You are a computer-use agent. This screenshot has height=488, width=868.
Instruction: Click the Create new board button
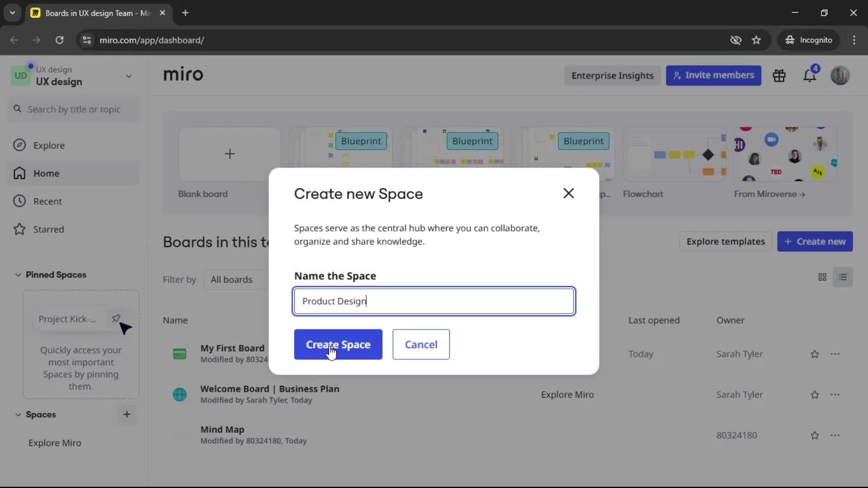815,242
